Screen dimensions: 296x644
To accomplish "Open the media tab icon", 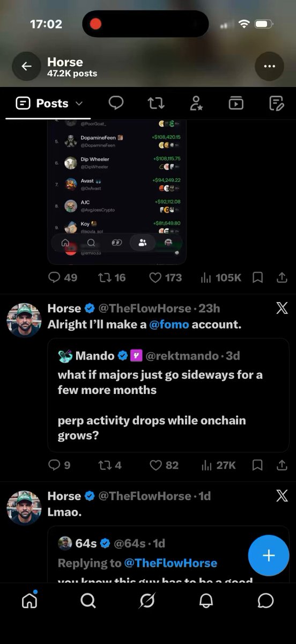I will click(x=236, y=103).
